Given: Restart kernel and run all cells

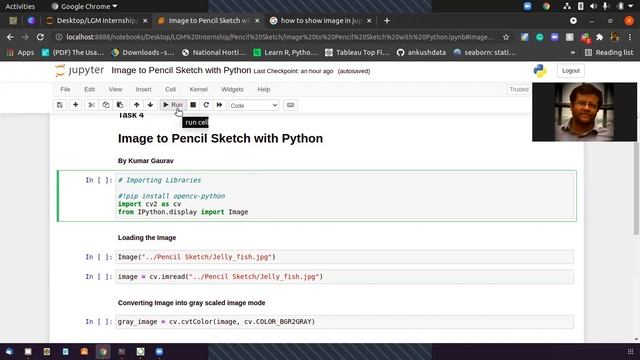Looking at the screenshot, I should (220, 105).
